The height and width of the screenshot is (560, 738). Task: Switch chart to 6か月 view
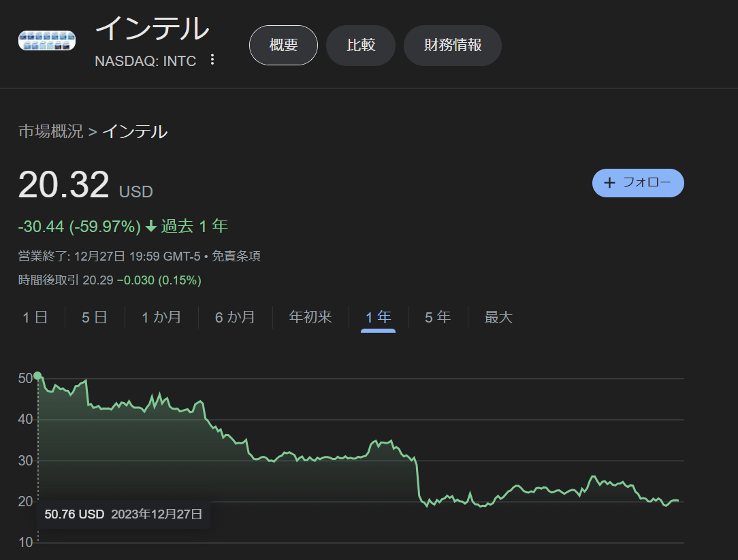pyautogui.click(x=235, y=317)
